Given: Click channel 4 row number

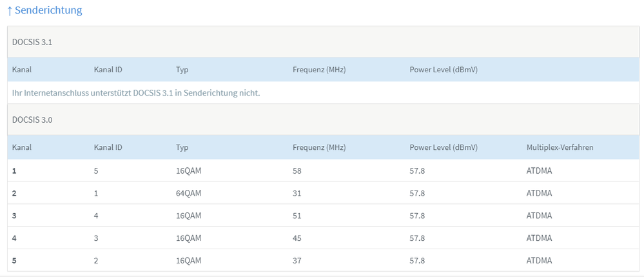Looking at the screenshot, I should click(15, 238).
